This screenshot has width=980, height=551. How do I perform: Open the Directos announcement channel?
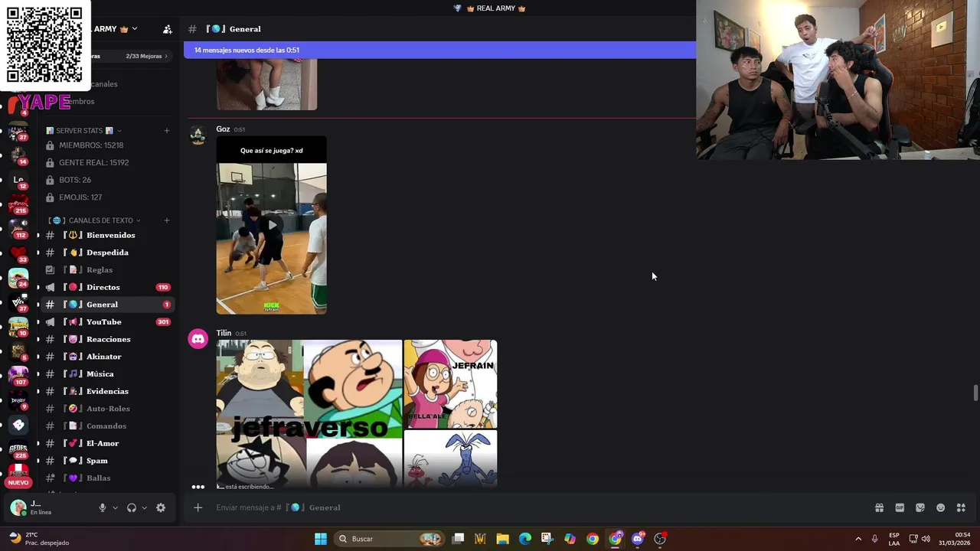[x=107, y=287]
